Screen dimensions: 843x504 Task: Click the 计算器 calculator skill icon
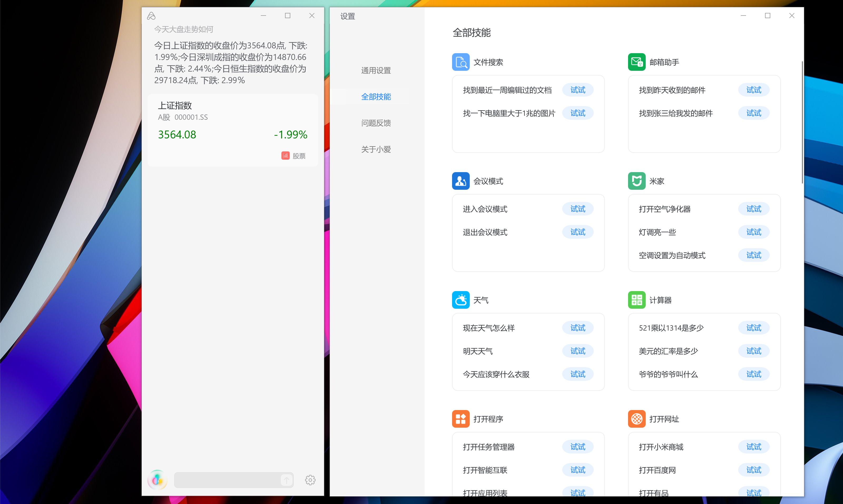point(637,300)
